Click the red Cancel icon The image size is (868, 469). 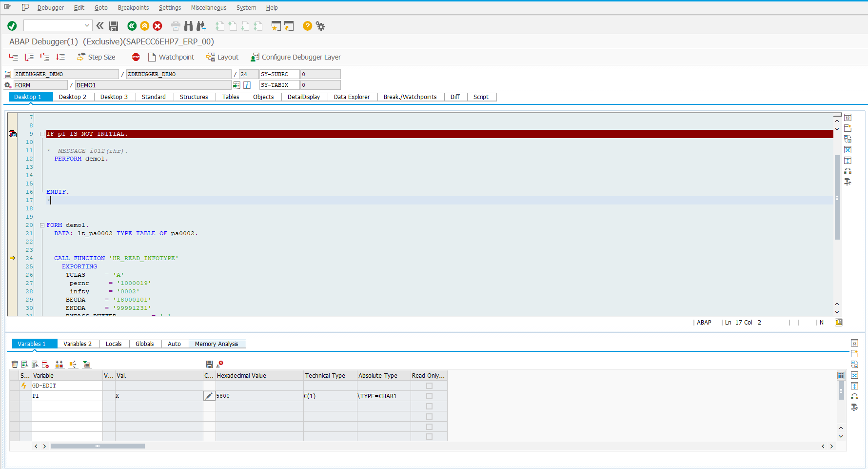click(x=158, y=26)
